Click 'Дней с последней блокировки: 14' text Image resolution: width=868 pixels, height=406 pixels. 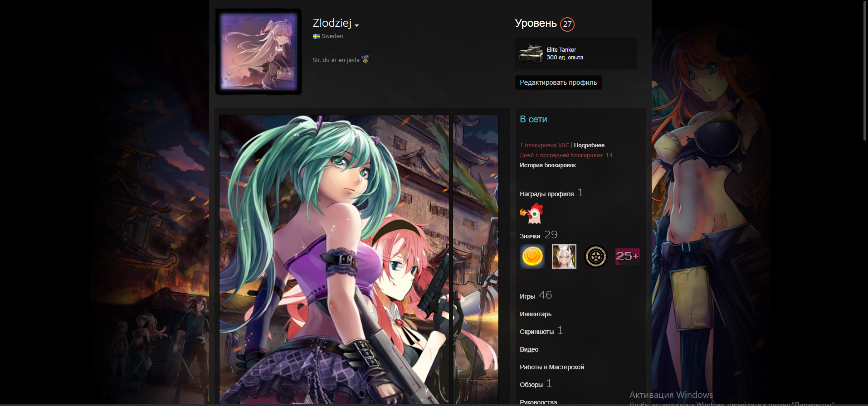pos(566,155)
